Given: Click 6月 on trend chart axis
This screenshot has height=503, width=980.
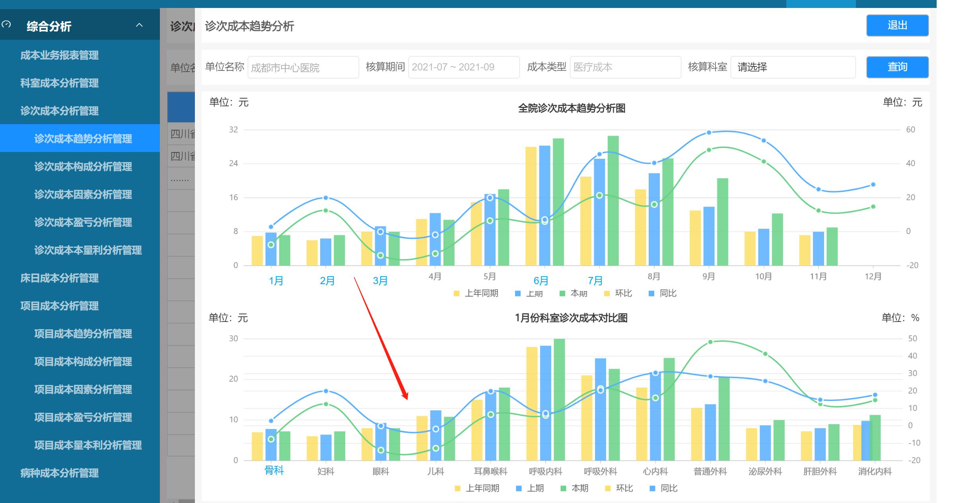Looking at the screenshot, I should 541,281.
